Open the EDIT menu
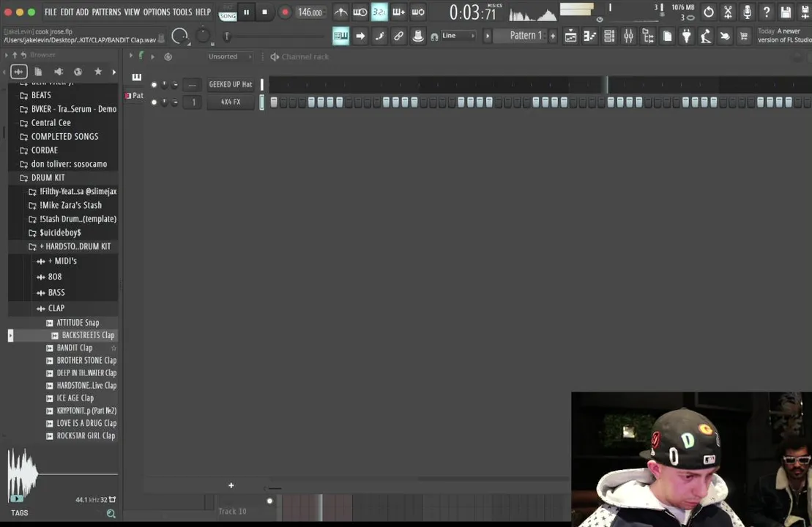Image resolution: width=812 pixels, height=527 pixels. tap(67, 12)
